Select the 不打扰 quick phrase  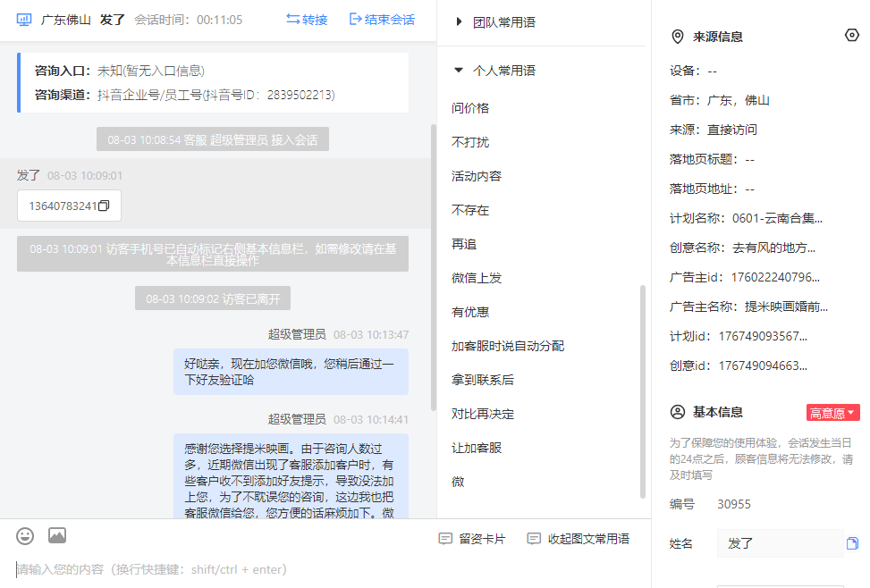coord(470,142)
